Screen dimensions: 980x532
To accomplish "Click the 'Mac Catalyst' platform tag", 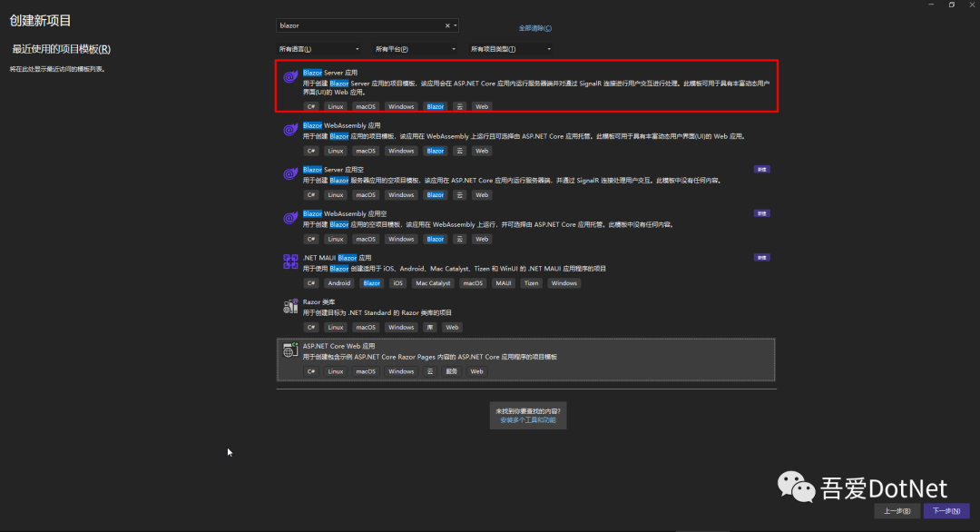I will point(433,283).
